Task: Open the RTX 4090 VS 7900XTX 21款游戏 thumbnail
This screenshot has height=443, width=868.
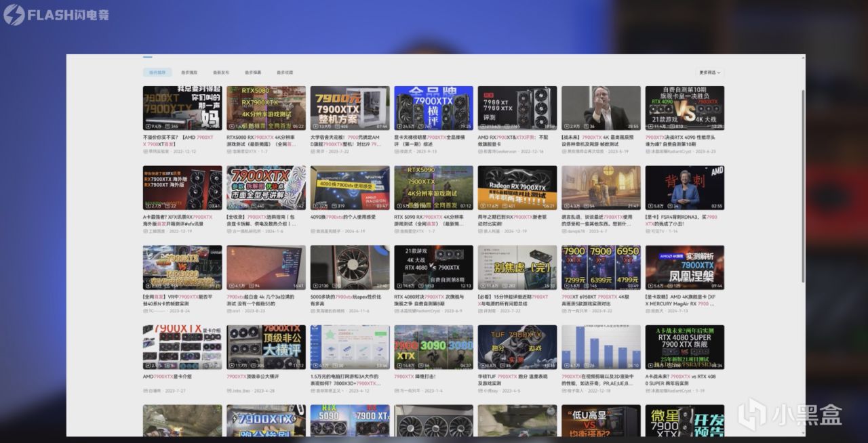Action: tap(685, 108)
